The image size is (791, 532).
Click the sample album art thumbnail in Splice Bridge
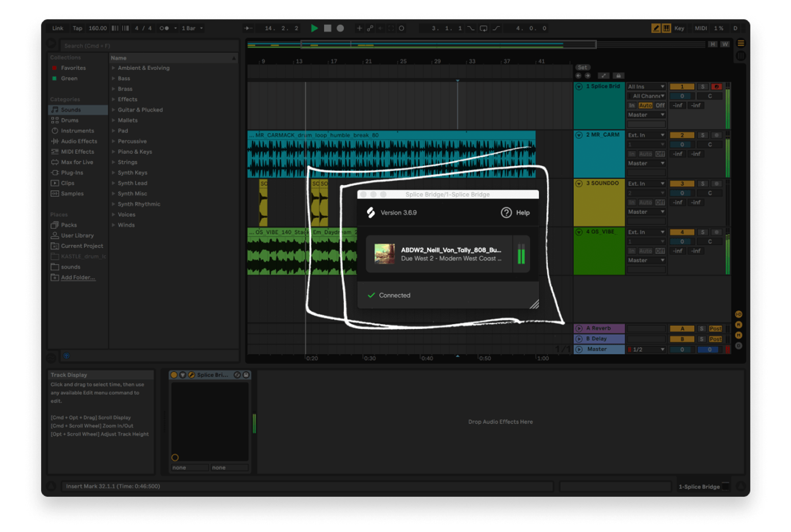[x=384, y=253]
